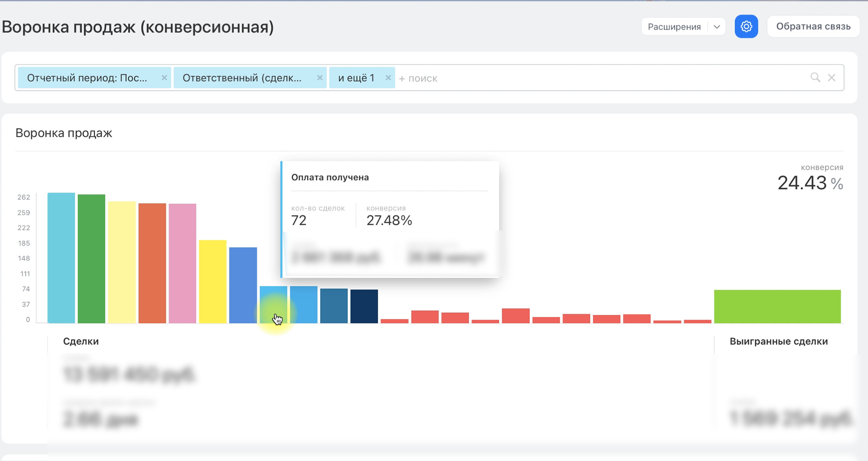Remove the 'Отчетный период' filter chip
This screenshot has height=461, width=868.
164,78
